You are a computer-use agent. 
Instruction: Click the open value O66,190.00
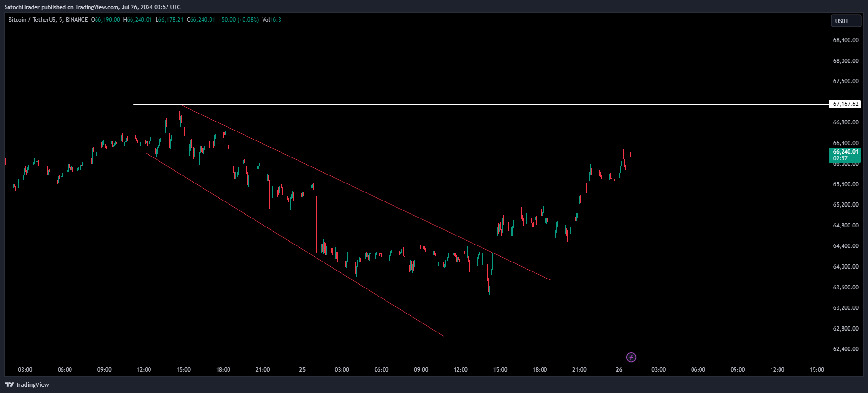pos(105,20)
